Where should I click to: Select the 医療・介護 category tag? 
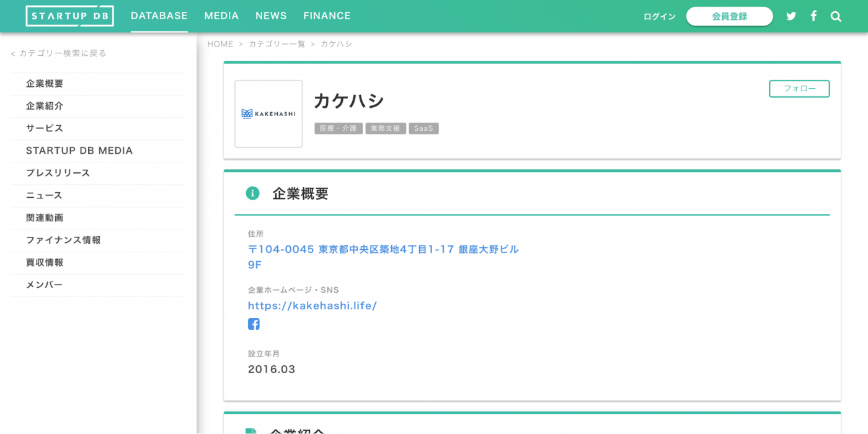[x=338, y=128]
